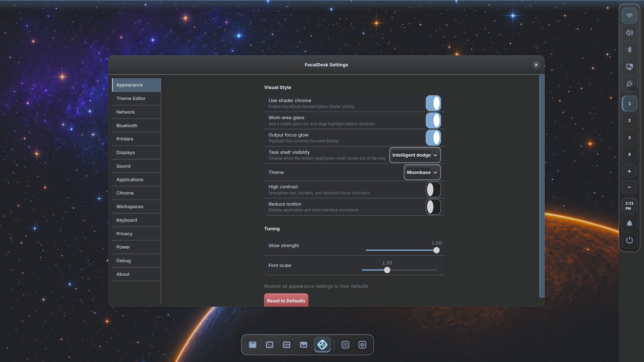Open Printers settings
This screenshot has height=362, width=644.
136,139
